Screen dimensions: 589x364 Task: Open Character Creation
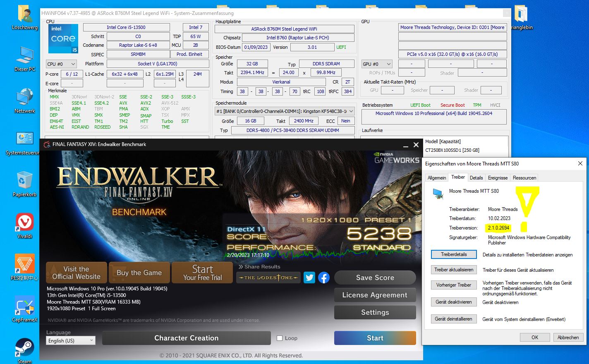pos(187,338)
